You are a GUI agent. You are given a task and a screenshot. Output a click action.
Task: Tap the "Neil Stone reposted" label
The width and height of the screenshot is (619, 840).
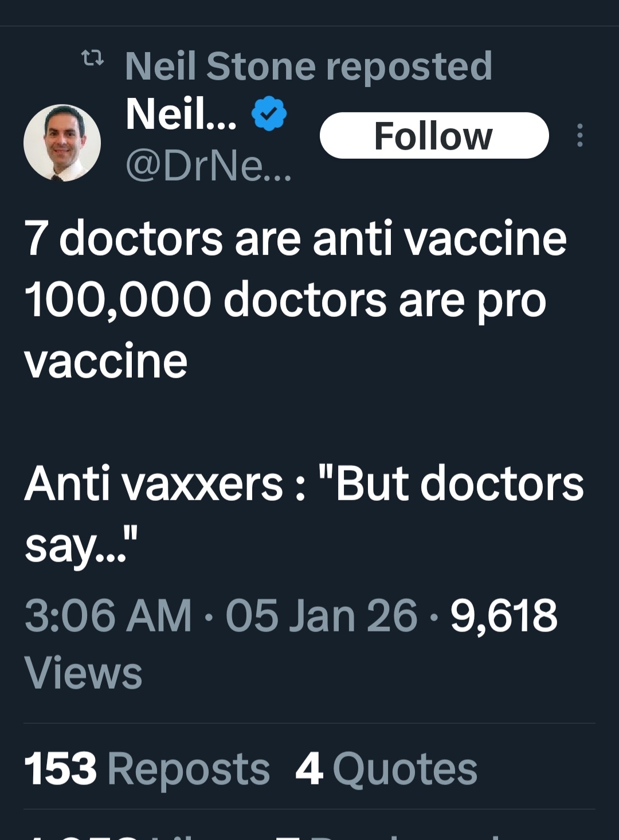pyautogui.click(x=308, y=66)
